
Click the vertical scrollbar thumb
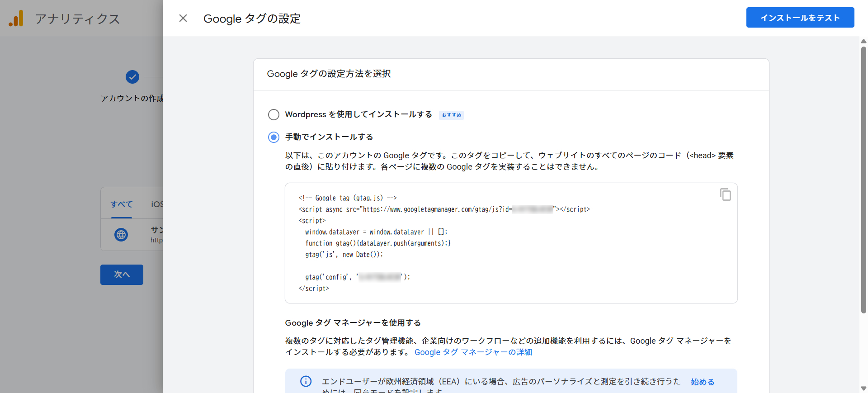pos(863,181)
